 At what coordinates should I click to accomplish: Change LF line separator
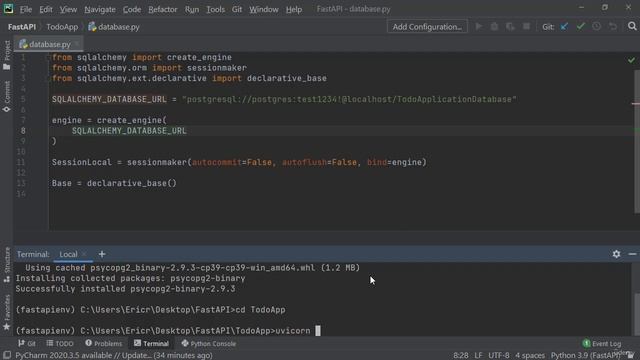(478, 356)
